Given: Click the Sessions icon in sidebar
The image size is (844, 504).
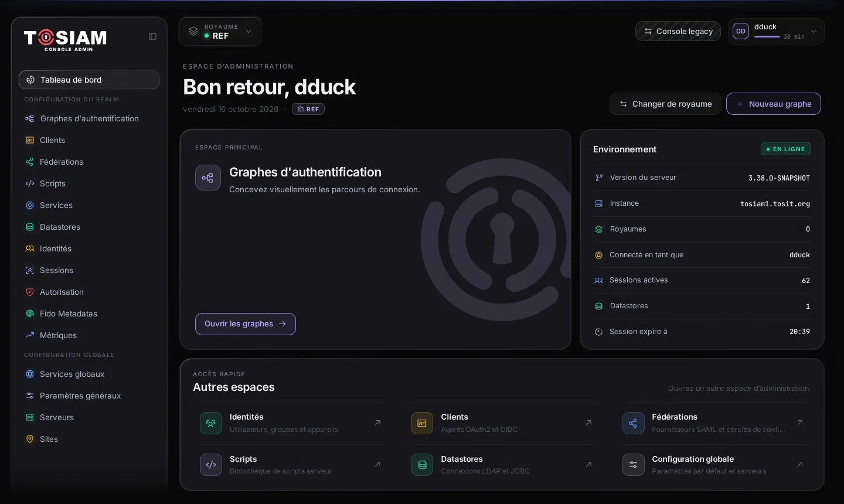Looking at the screenshot, I should 30,270.
